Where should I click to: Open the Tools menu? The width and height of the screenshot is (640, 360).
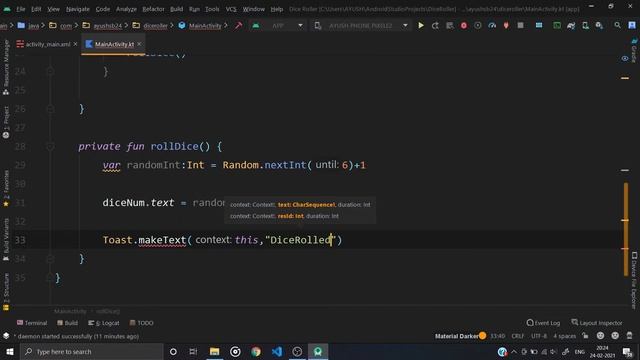[x=212, y=9]
